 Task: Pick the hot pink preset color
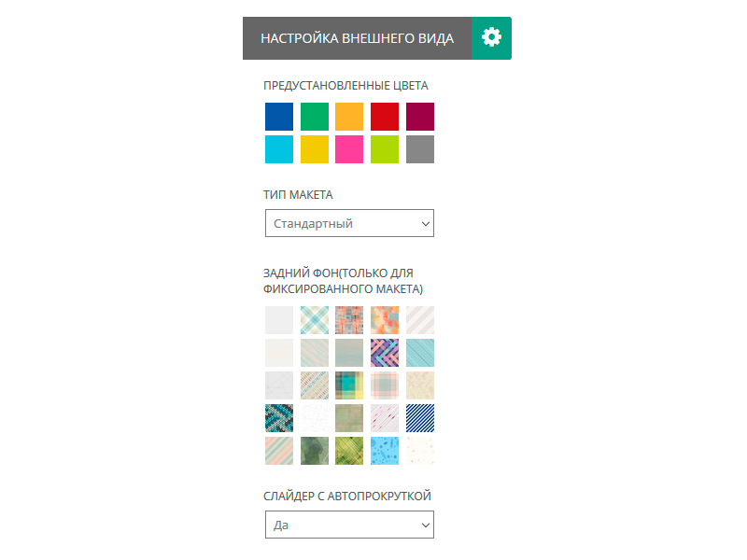(x=349, y=149)
